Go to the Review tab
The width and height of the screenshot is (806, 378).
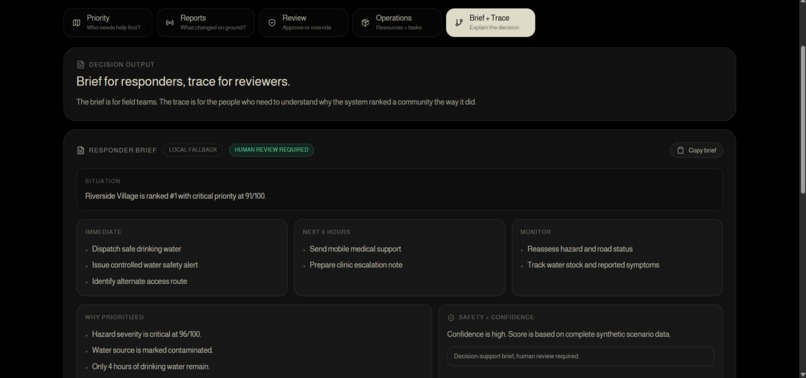303,23
